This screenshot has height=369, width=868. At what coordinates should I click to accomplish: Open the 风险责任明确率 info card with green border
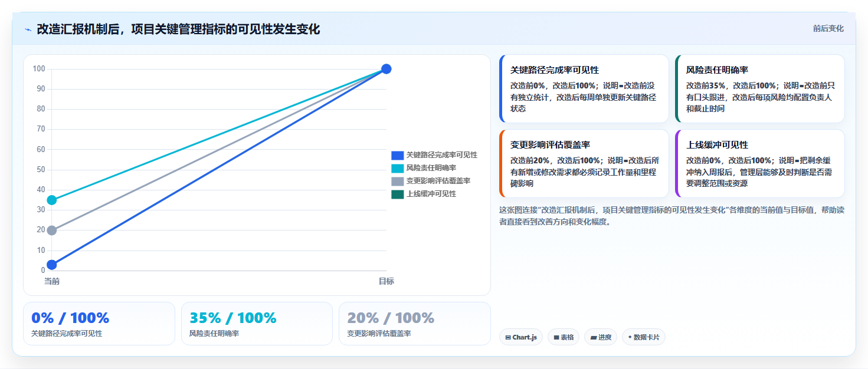point(760,89)
